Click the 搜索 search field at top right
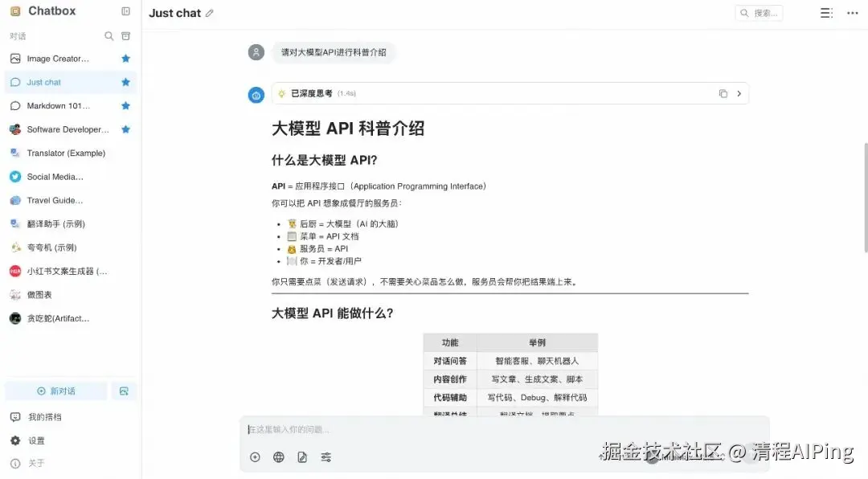This screenshot has height=479, width=868. pyautogui.click(x=759, y=13)
